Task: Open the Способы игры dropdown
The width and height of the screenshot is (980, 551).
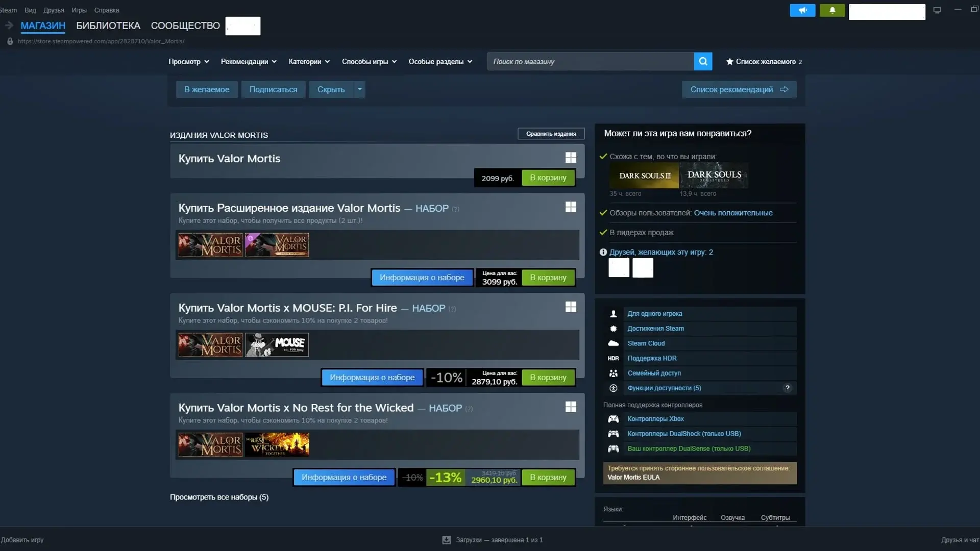Action: (x=369, y=62)
